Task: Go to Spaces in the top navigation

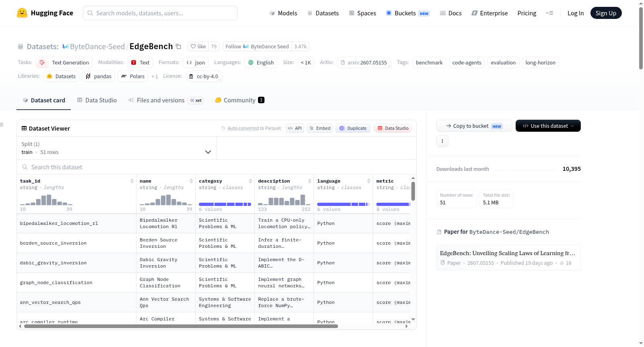Action: coord(363,13)
